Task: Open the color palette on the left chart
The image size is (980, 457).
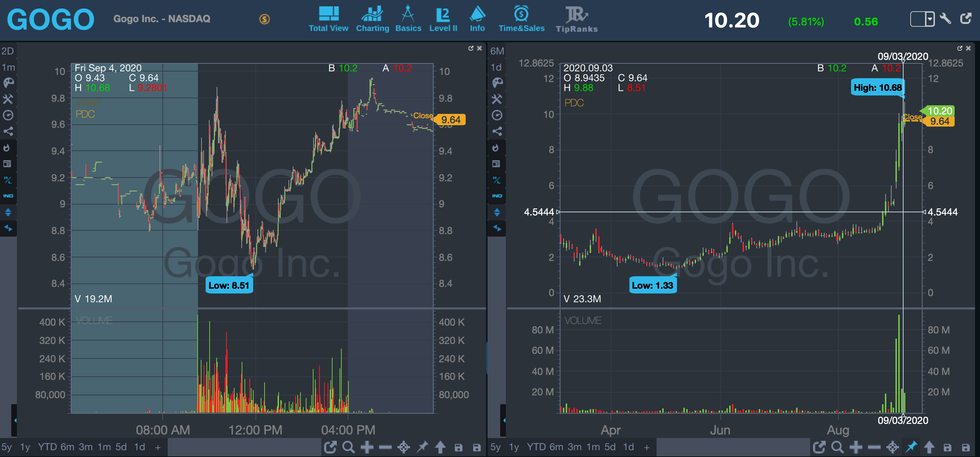Action: [8, 82]
